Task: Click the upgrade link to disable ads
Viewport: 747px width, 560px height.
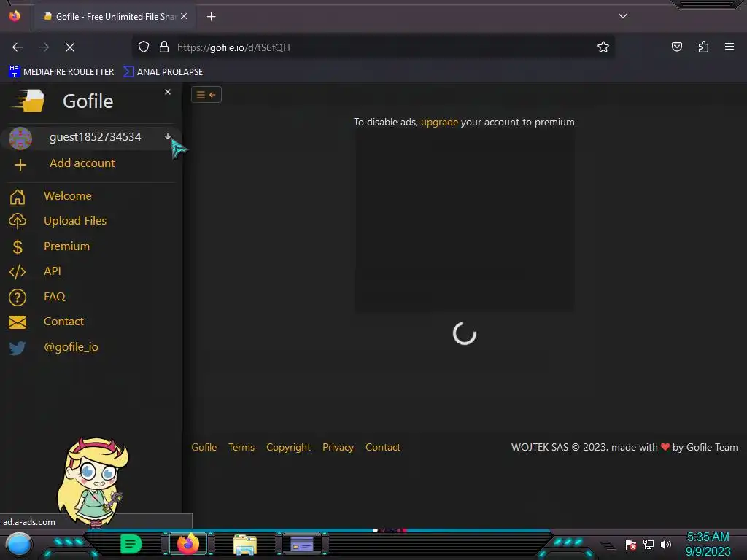Action: 439,122
